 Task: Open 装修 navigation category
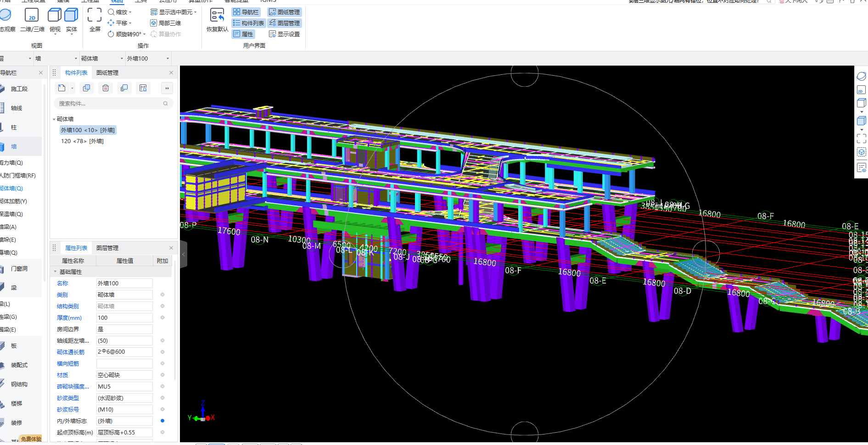(17, 423)
